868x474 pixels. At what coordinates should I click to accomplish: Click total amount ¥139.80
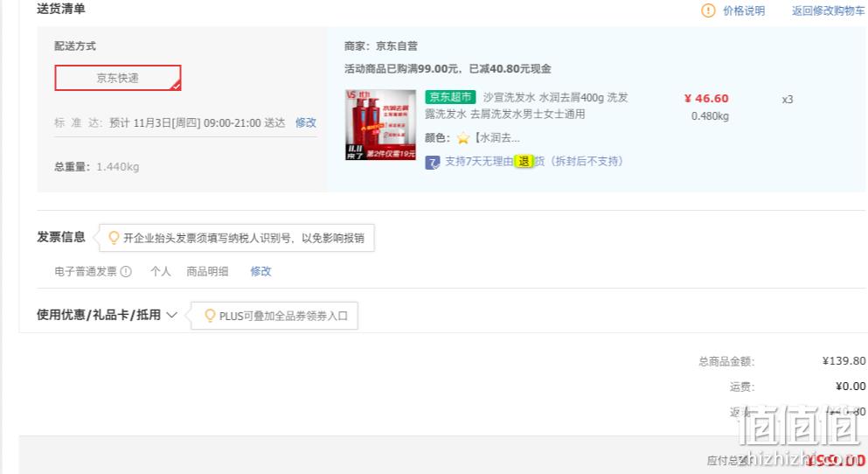(x=844, y=361)
